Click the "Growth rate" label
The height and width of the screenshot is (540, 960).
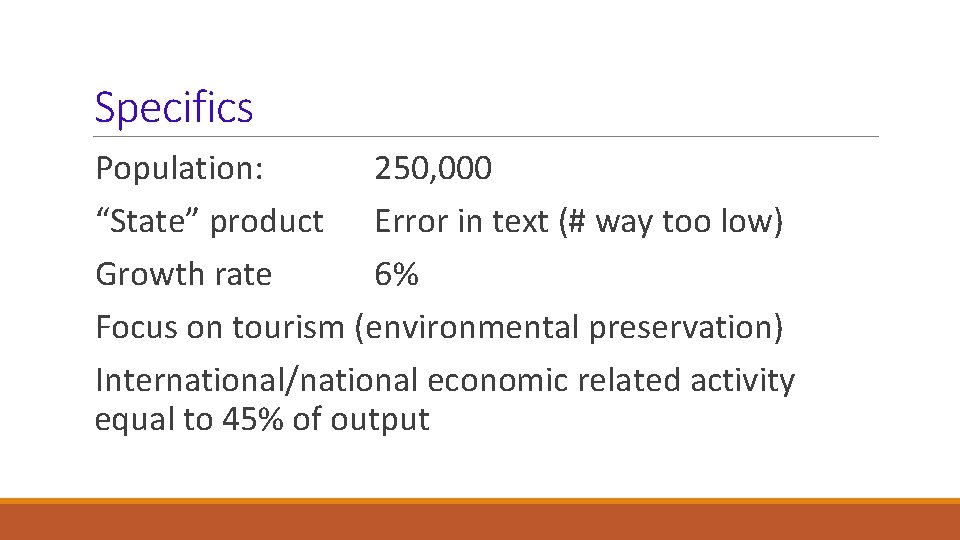click(183, 274)
